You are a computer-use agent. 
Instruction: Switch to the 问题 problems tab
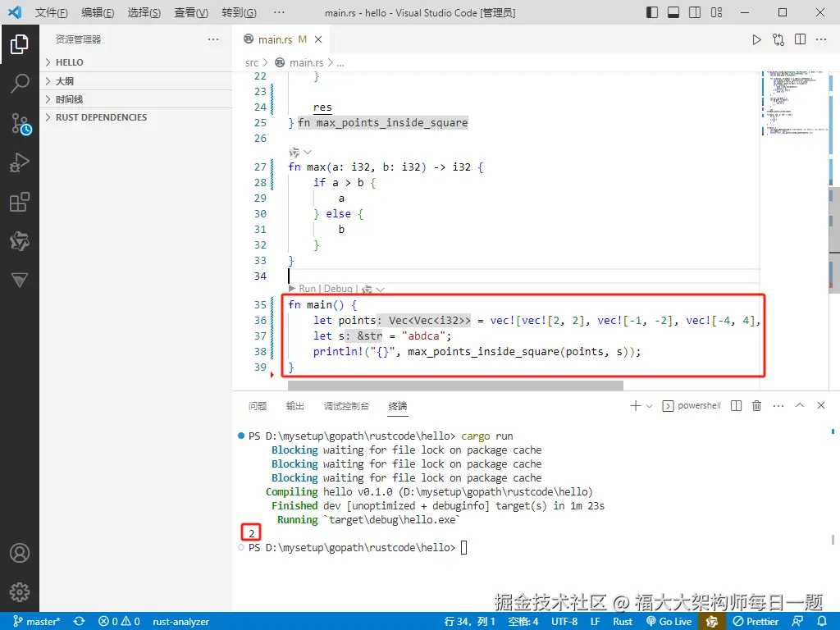coord(258,406)
